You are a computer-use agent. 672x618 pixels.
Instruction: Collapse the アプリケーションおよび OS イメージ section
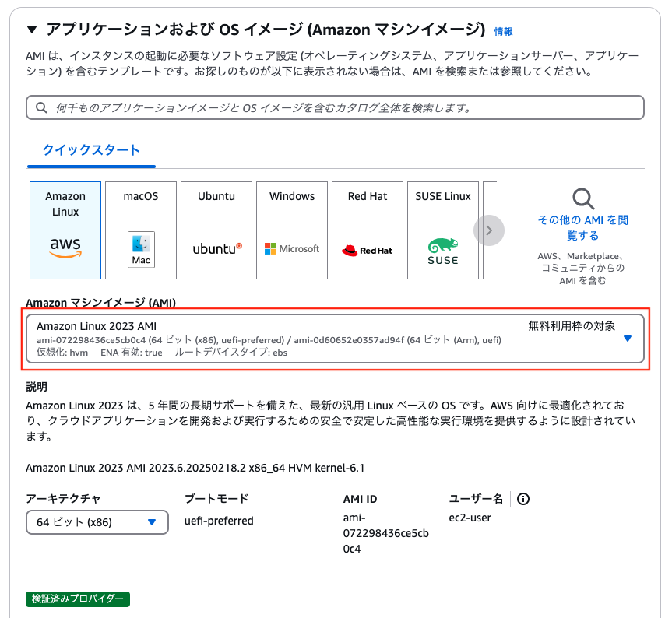32,30
